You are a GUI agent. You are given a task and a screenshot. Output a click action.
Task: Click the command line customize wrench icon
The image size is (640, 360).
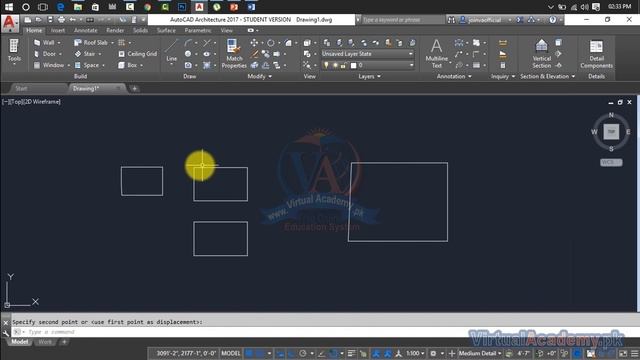5,333
